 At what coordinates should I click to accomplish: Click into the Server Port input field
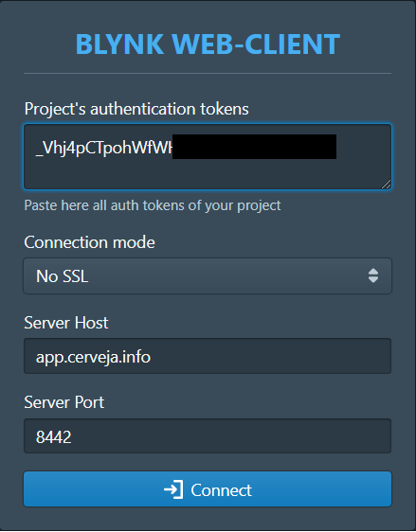[x=208, y=436]
